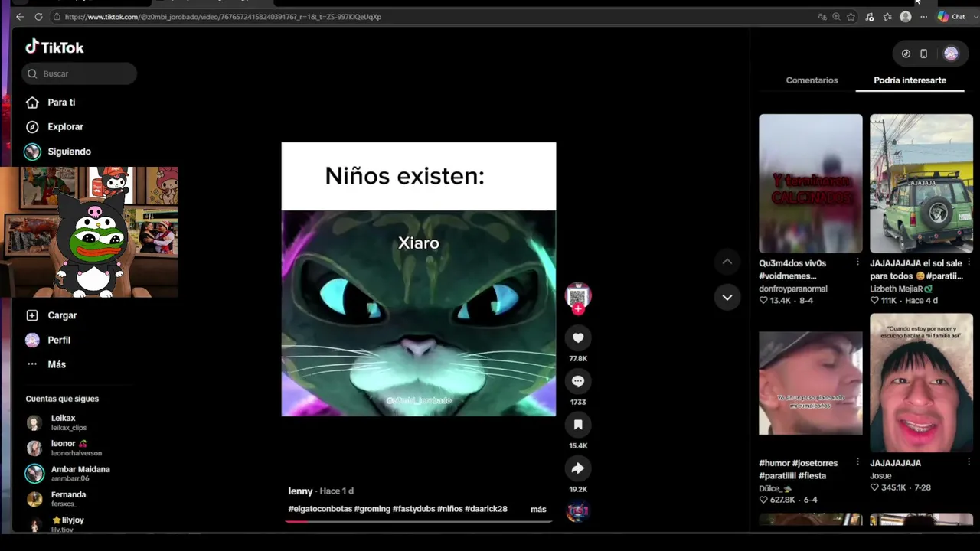Open the #niños hashtag

pos(450,509)
